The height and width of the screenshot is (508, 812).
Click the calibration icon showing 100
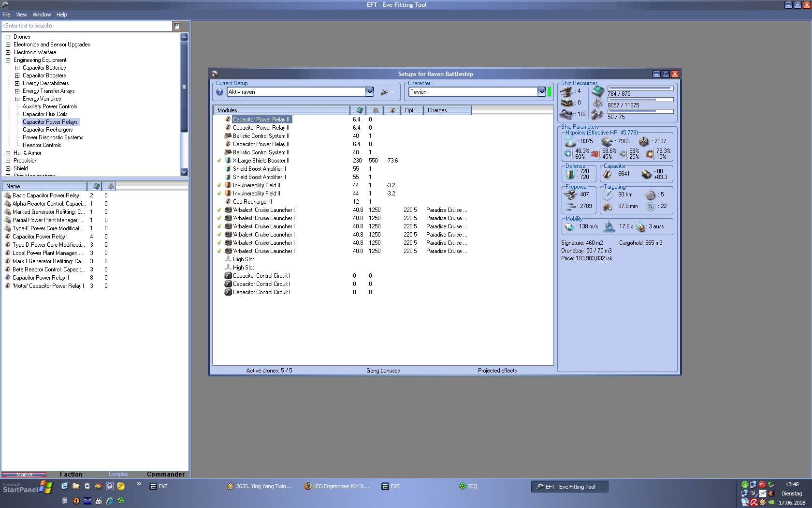tap(566, 115)
